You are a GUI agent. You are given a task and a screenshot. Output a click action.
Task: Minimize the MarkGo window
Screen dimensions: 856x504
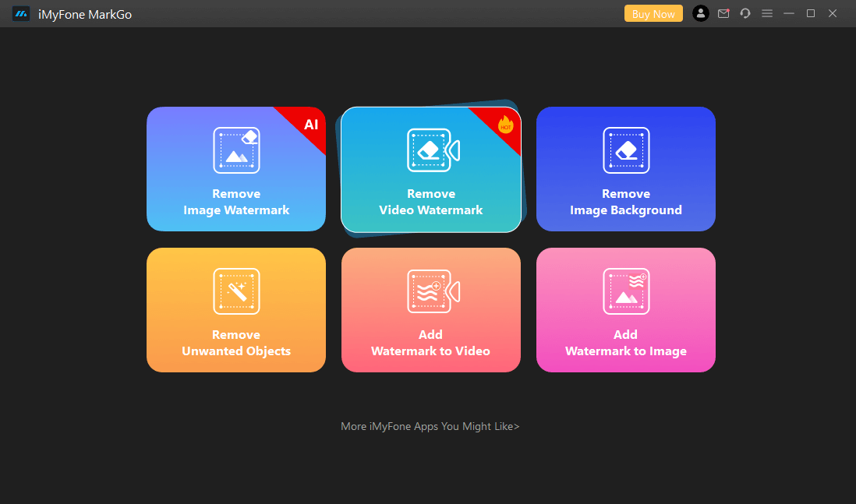789,14
